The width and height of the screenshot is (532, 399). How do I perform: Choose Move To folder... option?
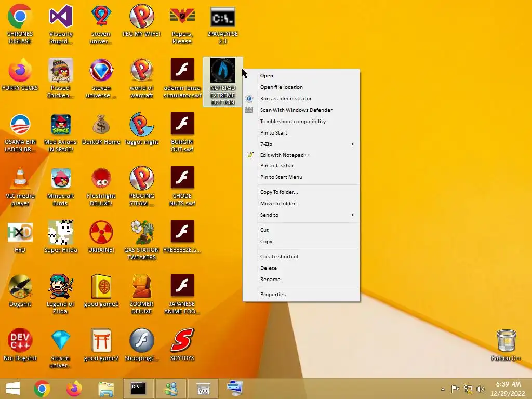pyautogui.click(x=301, y=204)
